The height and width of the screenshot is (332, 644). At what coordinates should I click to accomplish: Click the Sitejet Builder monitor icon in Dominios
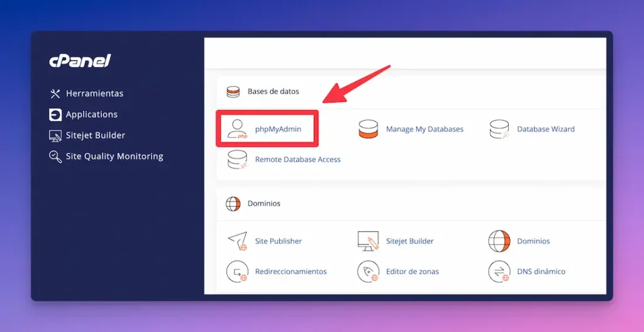(368, 241)
